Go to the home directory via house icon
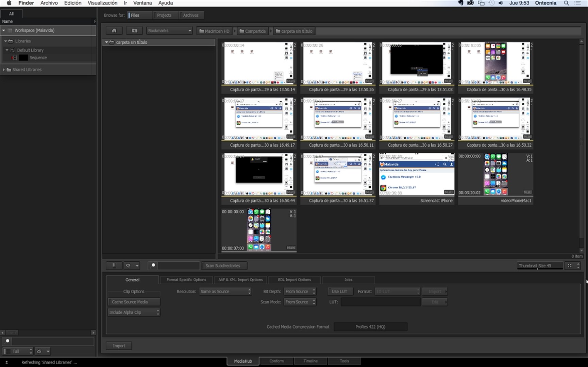This screenshot has height=367, width=588. [x=114, y=31]
